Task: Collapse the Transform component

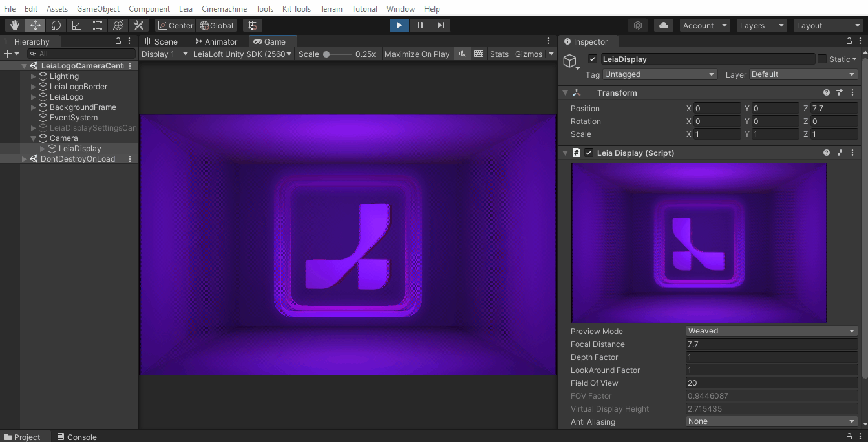Action: pos(565,93)
